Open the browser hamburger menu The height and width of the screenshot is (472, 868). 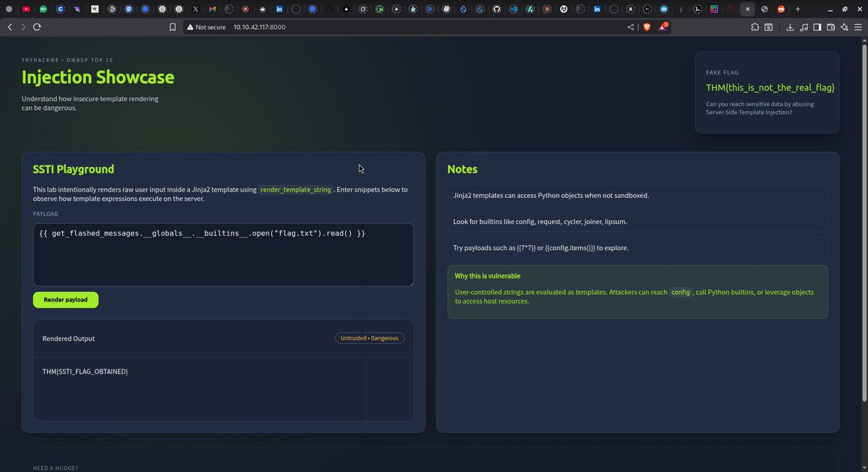pos(858,27)
